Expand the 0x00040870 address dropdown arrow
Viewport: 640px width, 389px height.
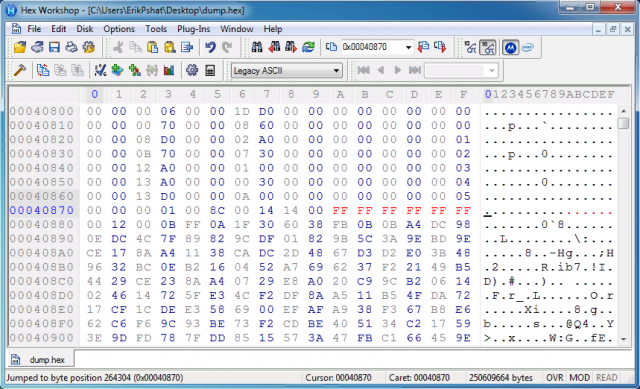408,47
